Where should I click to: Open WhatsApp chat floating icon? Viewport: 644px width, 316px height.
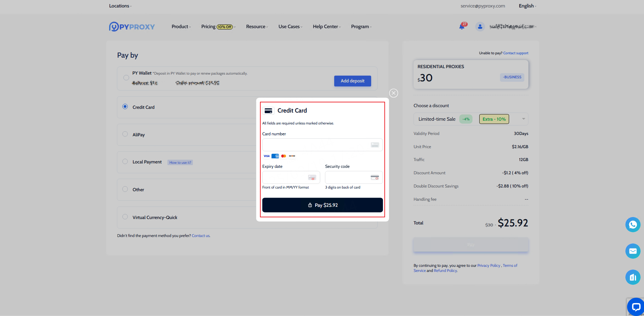(632, 224)
